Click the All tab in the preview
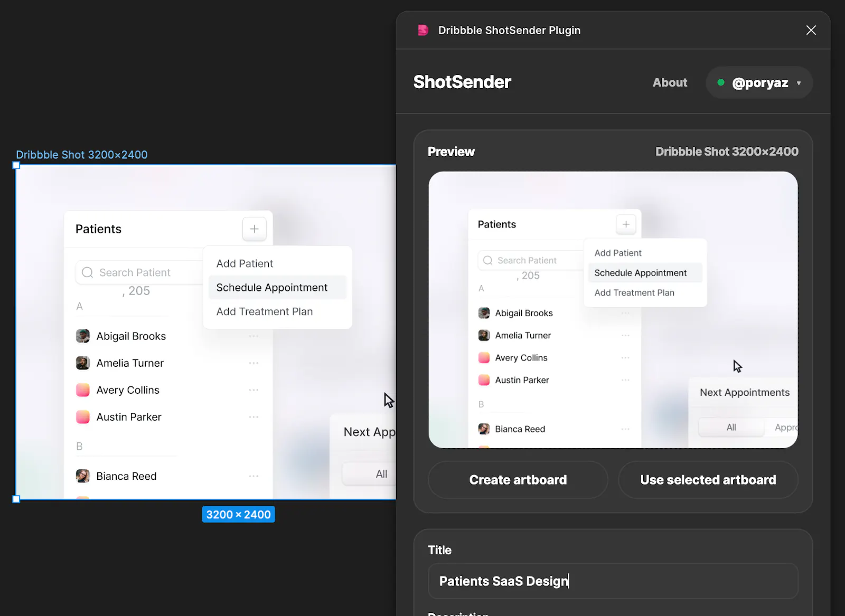This screenshot has width=845, height=616. (x=731, y=428)
